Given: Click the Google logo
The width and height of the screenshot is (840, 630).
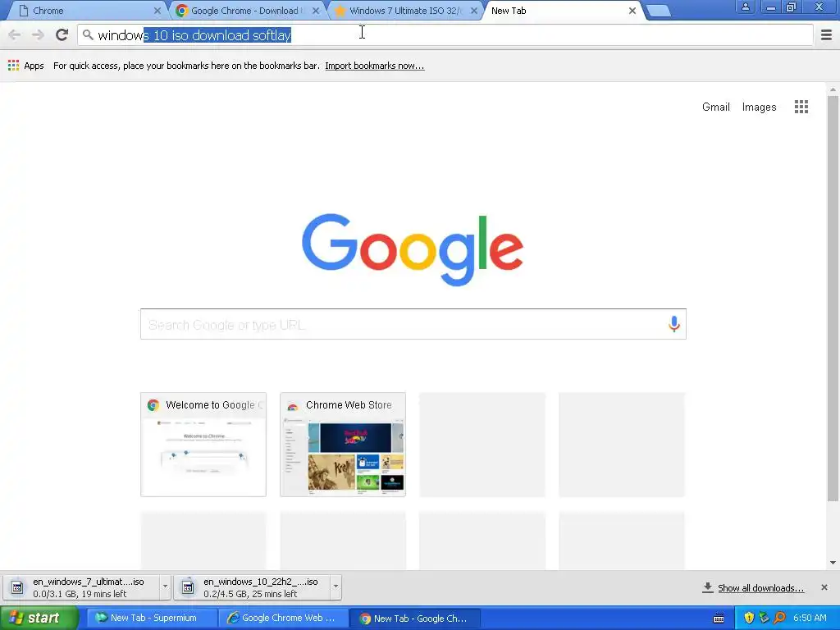Looking at the screenshot, I should pyautogui.click(x=413, y=249).
